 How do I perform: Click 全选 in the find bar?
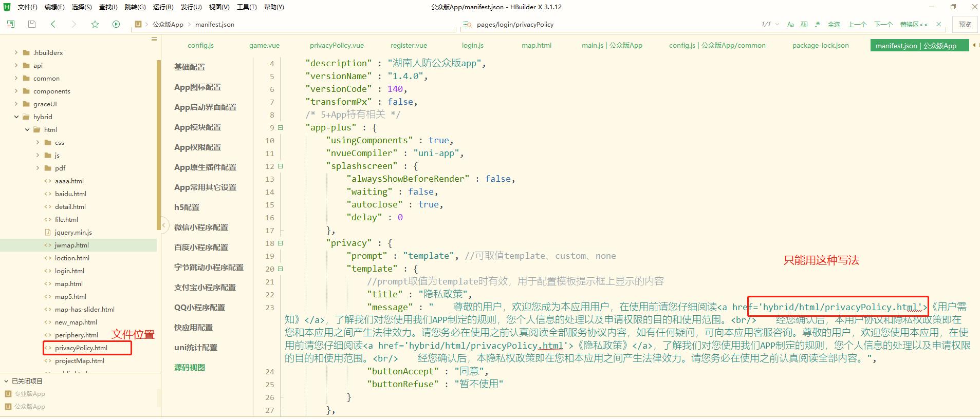tap(834, 24)
